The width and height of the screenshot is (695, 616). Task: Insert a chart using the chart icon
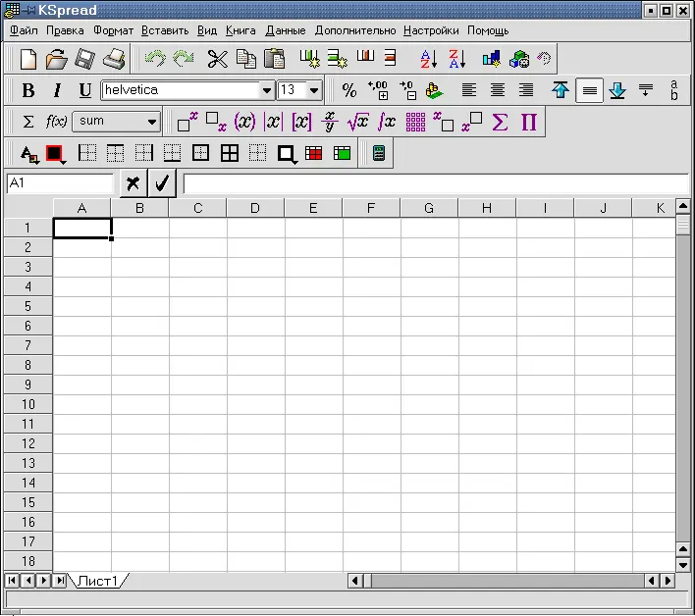492,59
